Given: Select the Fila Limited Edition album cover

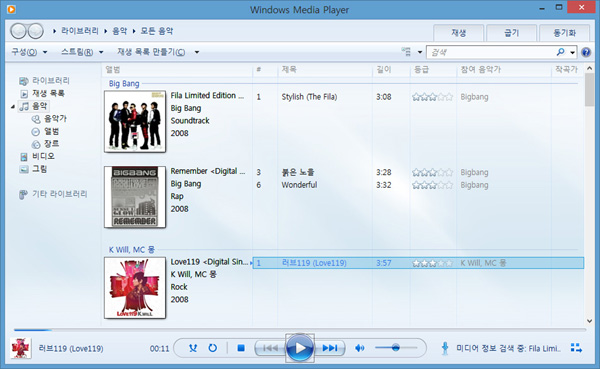Looking at the screenshot, I should point(135,121).
